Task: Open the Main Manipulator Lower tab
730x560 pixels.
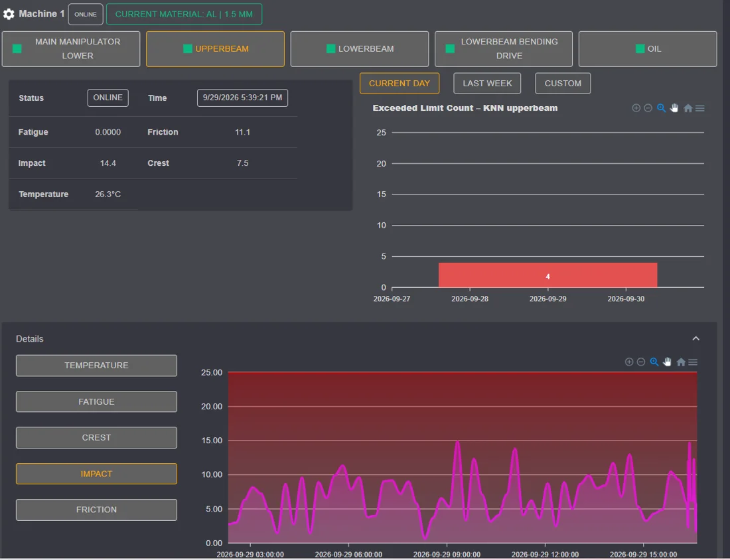Action: 71,49
